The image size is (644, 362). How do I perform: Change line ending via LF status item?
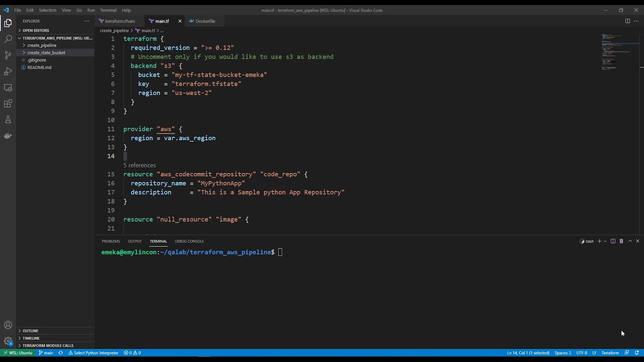(x=594, y=353)
